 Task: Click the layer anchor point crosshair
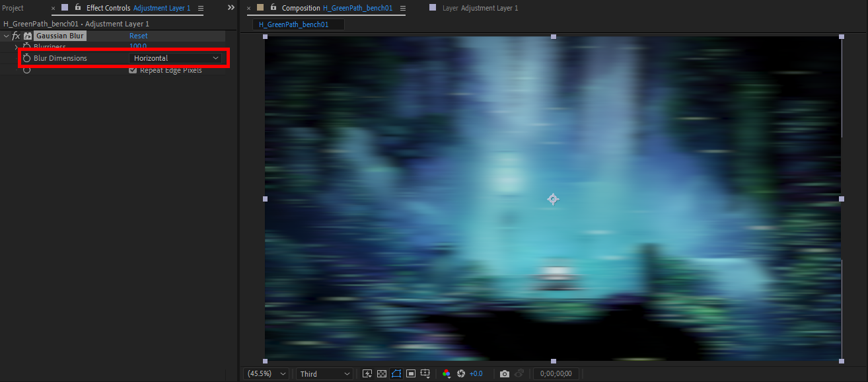click(553, 199)
